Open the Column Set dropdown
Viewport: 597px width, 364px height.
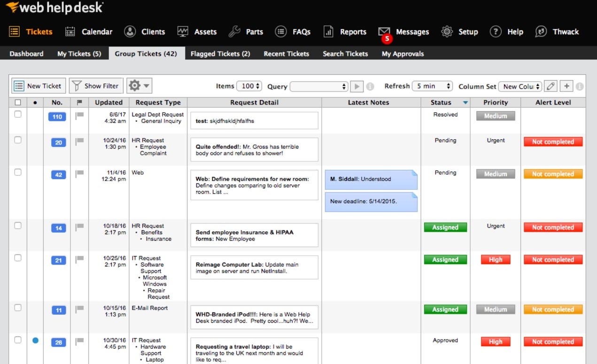pyautogui.click(x=520, y=86)
